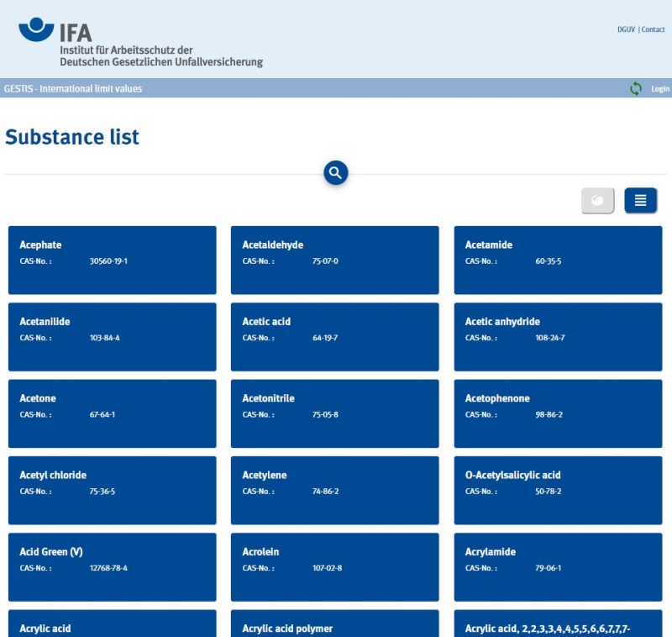
Task: Click the green refresh arrows icon
Action: 636,88
